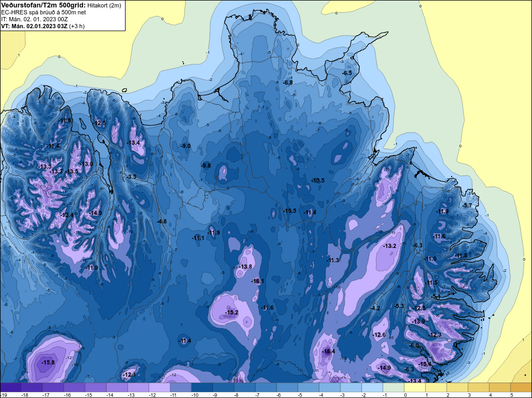Pick the legend swatch between -15 and -14
Screen dimensions: 532x398
(96, 387)
